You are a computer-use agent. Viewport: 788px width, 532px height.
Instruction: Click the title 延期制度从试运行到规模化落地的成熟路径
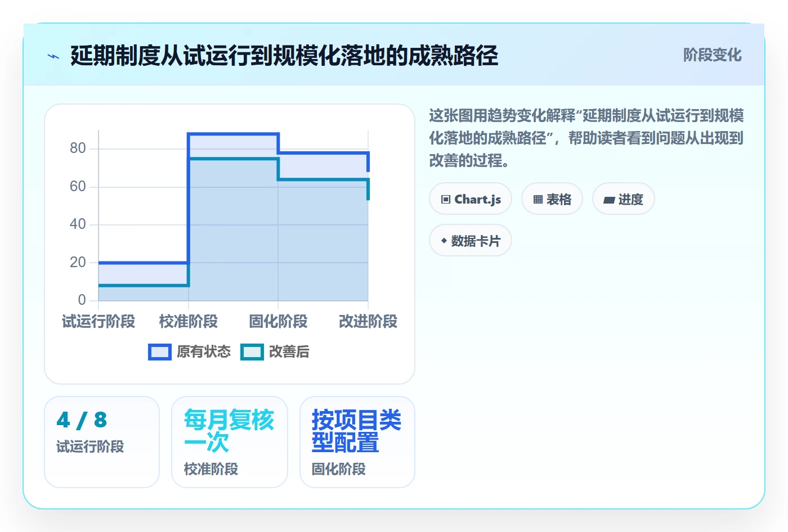pos(284,56)
